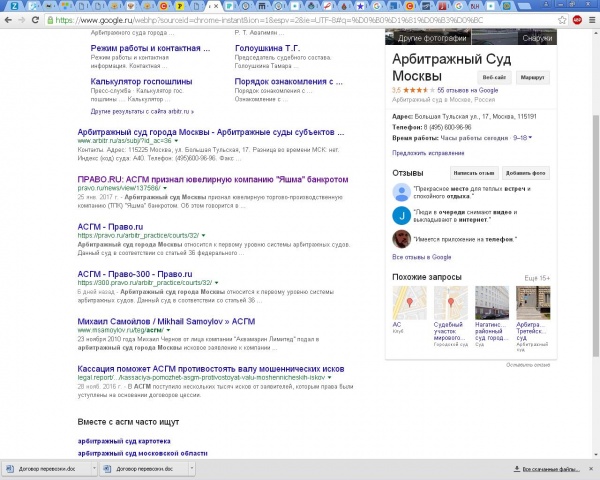600x480 pixels.
Task: Click the 'Веб-сайт' button
Action: point(494,77)
